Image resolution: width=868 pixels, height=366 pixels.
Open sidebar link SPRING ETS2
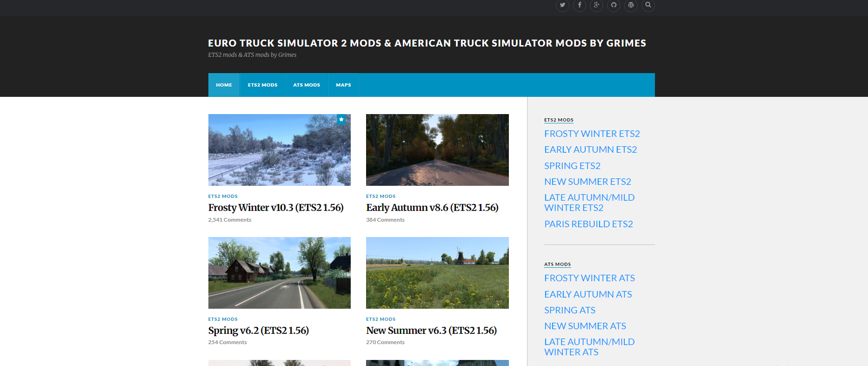[x=573, y=166]
